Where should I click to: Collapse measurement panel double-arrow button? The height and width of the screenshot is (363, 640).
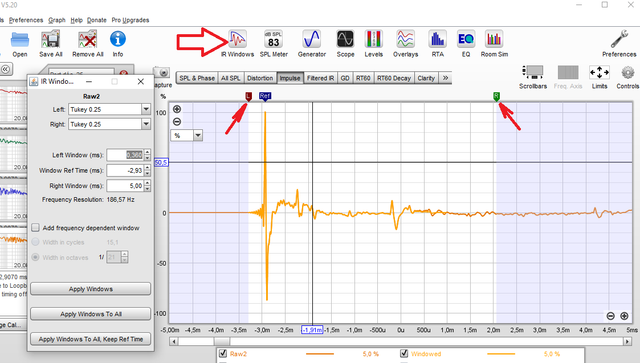point(6,69)
